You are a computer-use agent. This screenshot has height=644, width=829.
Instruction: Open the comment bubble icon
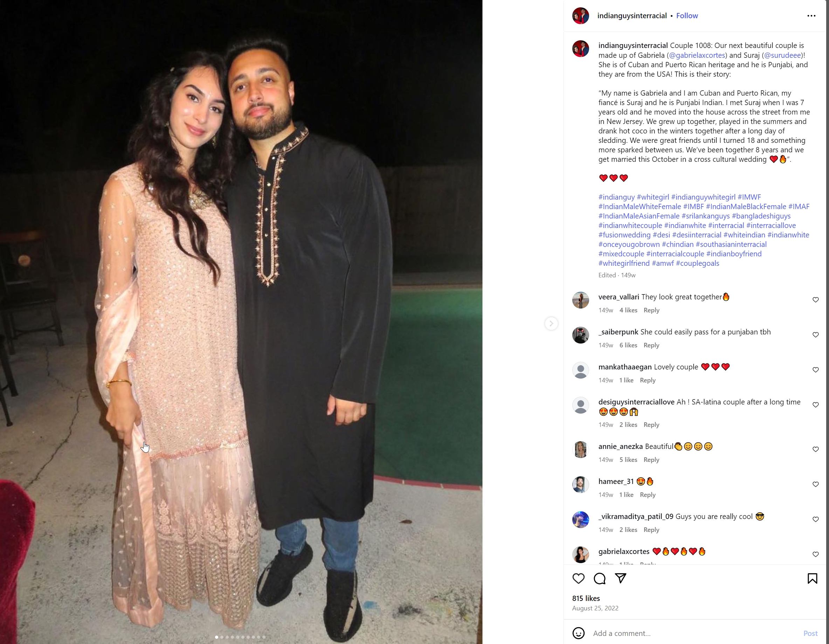click(x=599, y=579)
